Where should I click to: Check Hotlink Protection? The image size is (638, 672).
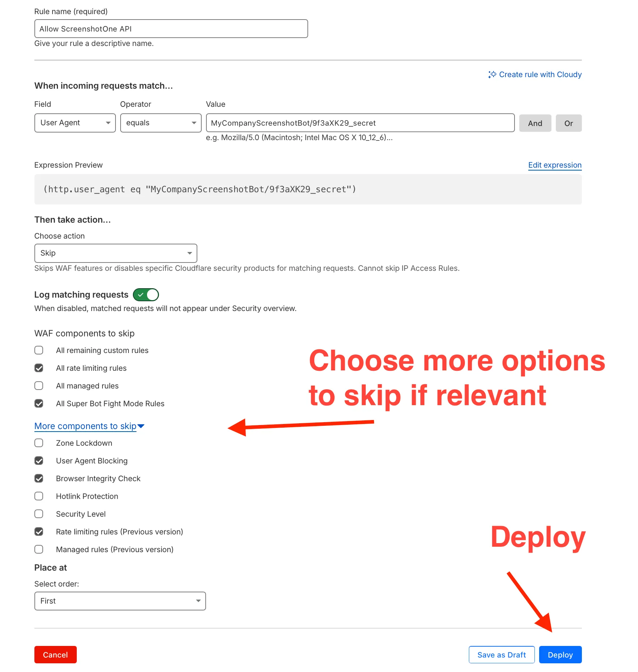pyautogui.click(x=39, y=496)
